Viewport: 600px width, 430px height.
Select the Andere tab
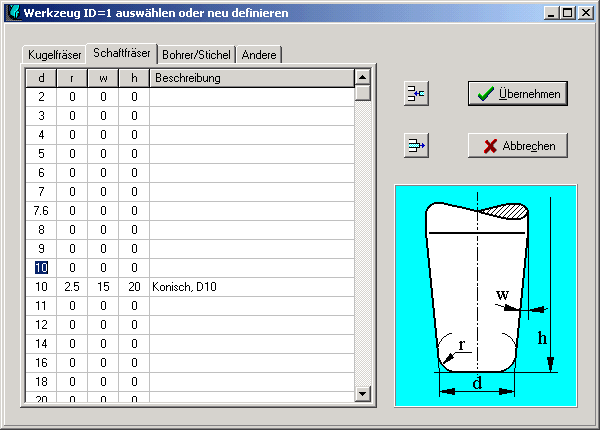coord(259,54)
